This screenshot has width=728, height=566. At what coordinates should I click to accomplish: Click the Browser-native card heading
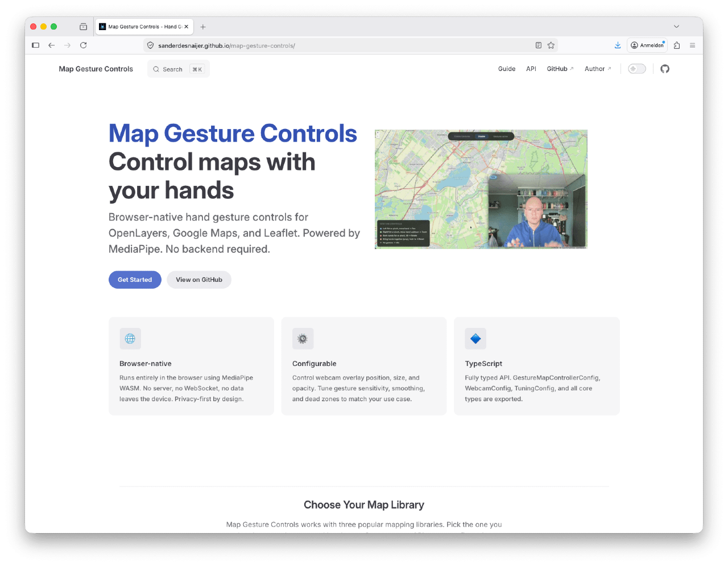(x=146, y=364)
